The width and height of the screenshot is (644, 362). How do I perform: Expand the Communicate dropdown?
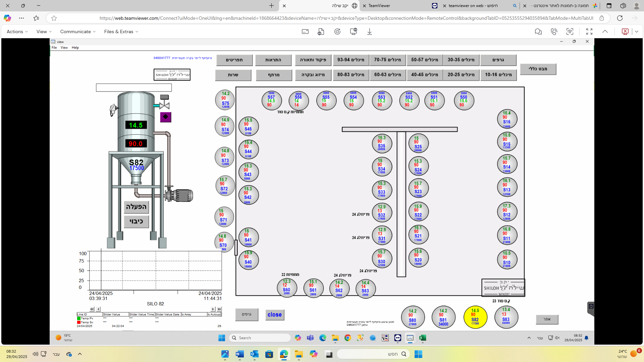(x=78, y=32)
